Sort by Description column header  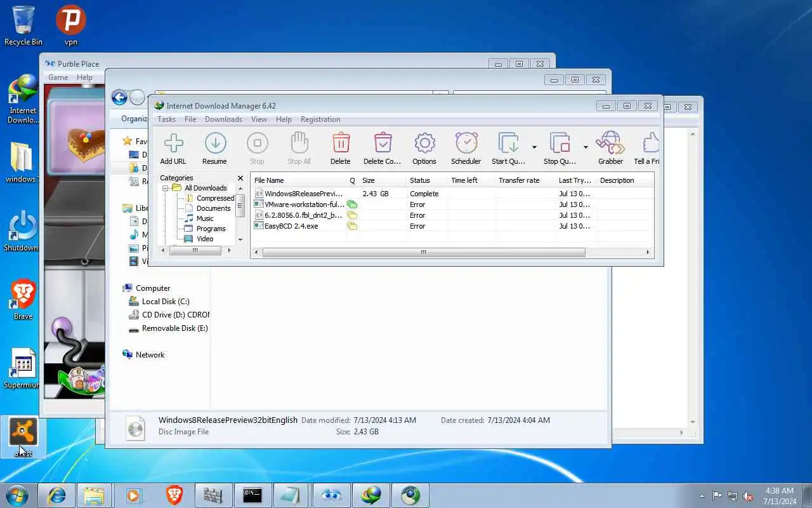[625, 180]
